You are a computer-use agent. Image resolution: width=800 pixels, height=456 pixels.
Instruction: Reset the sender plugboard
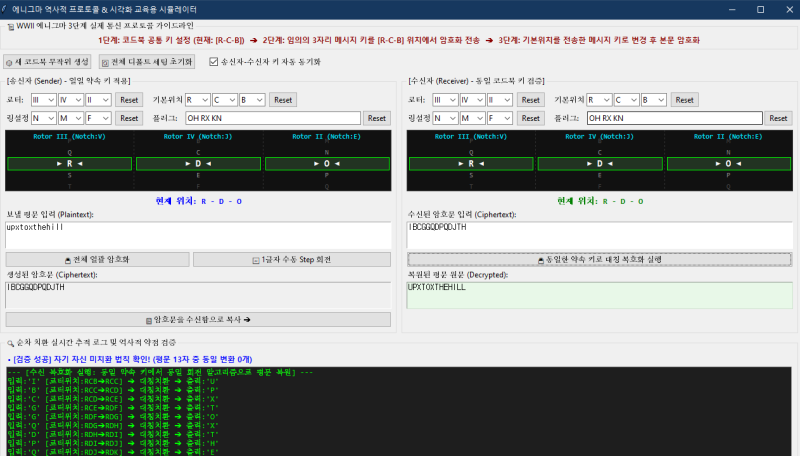coord(377,118)
